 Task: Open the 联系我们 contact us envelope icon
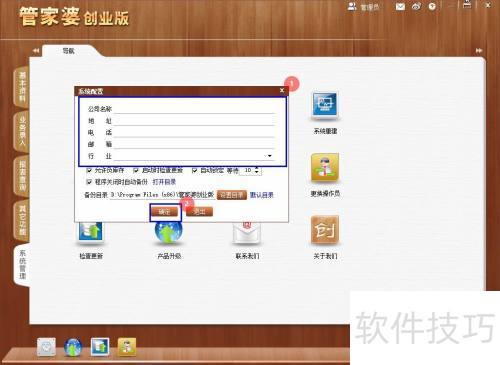(x=247, y=232)
